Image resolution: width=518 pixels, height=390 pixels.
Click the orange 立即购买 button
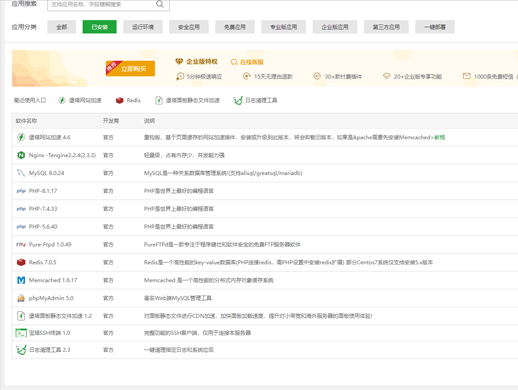[x=130, y=68]
